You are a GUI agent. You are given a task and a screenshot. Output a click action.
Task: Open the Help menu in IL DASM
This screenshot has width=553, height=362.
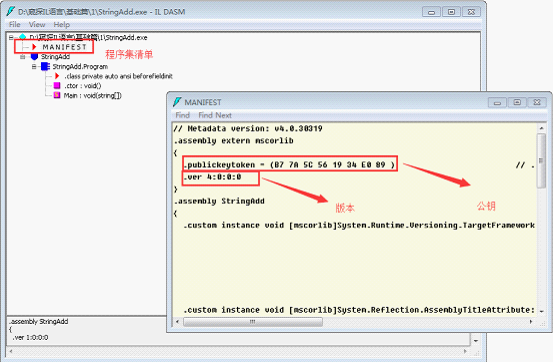tap(62, 24)
